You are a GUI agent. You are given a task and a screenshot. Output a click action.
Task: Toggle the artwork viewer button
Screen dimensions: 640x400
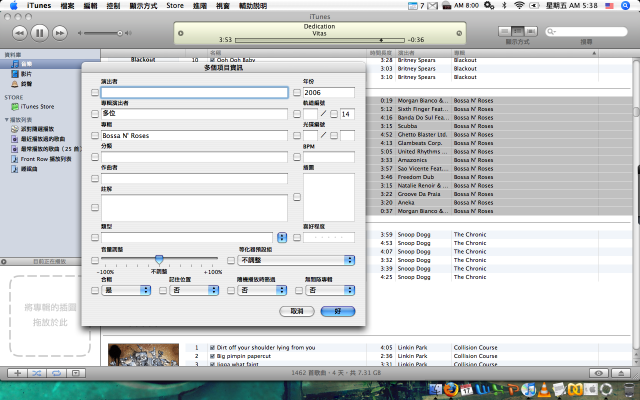76,373
